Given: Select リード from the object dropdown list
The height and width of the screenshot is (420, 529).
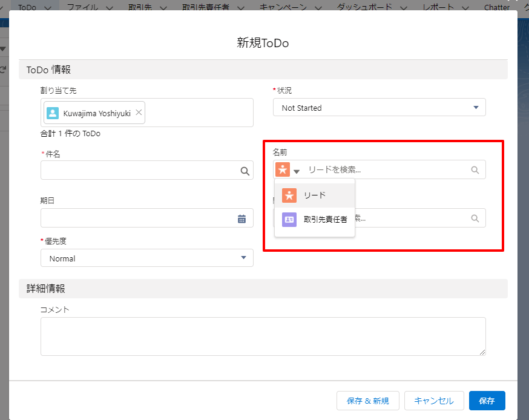Looking at the screenshot, I should pyautogui.click(x=314, y=195).
